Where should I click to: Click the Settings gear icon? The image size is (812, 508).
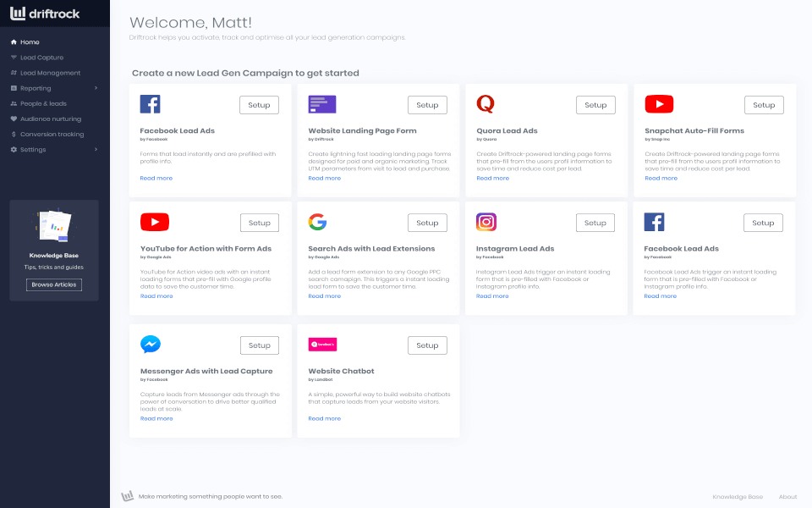point(14,149)
